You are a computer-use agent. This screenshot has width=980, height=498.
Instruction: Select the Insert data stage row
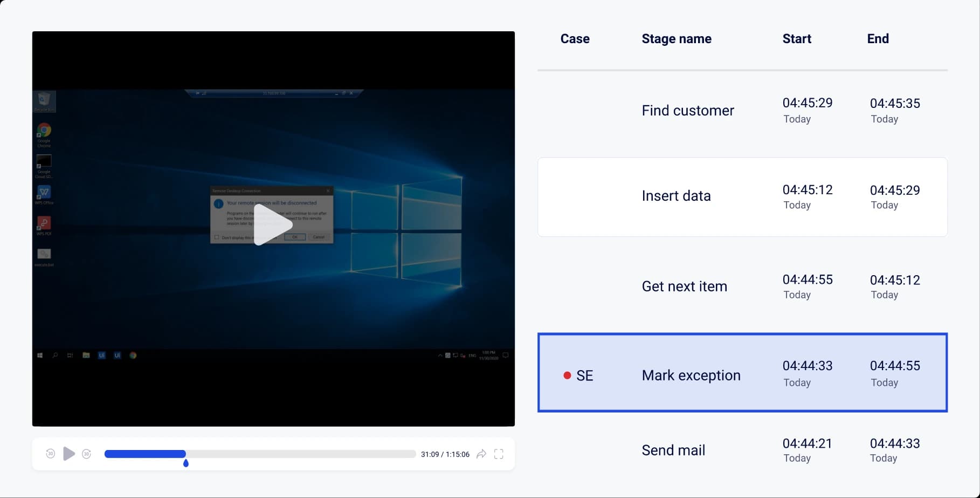click(x=742, y=197)
